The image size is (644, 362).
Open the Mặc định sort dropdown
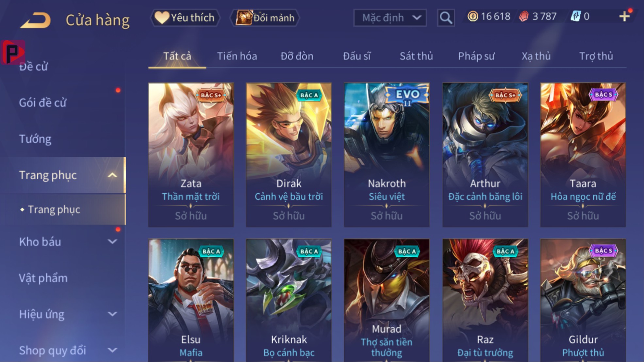click(390, 18)
